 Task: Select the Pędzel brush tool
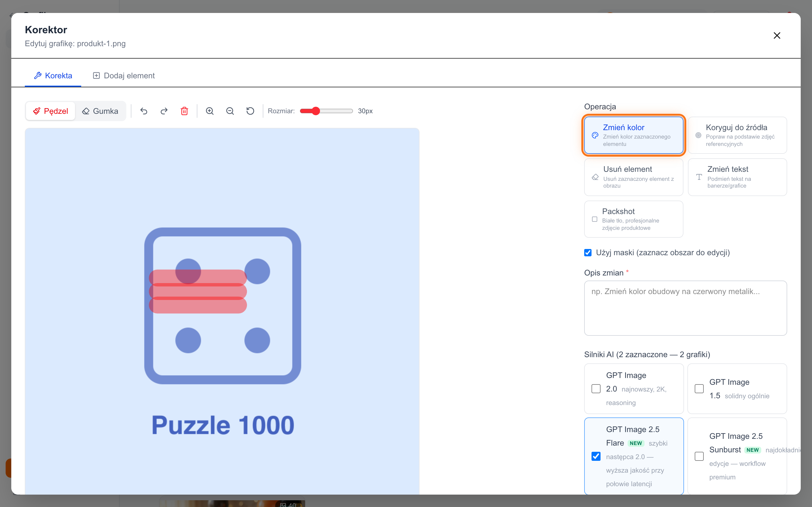click(50, 111)
